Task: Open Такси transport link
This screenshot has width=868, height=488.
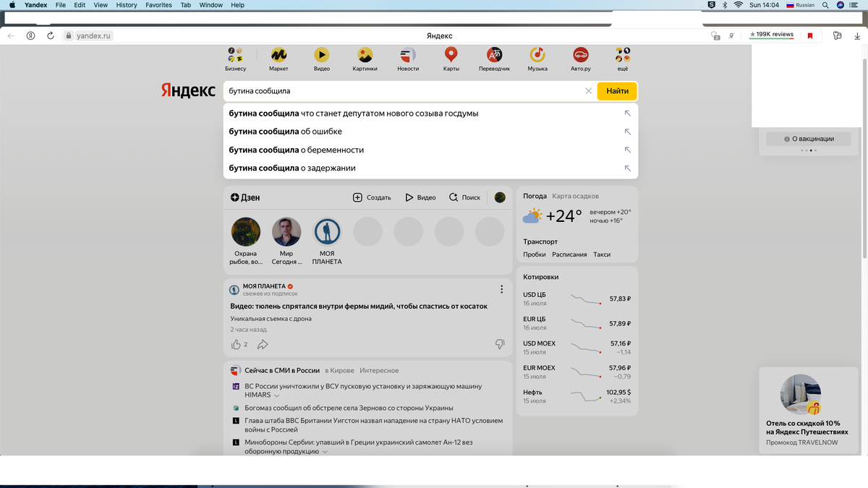Action: [602, 254]
